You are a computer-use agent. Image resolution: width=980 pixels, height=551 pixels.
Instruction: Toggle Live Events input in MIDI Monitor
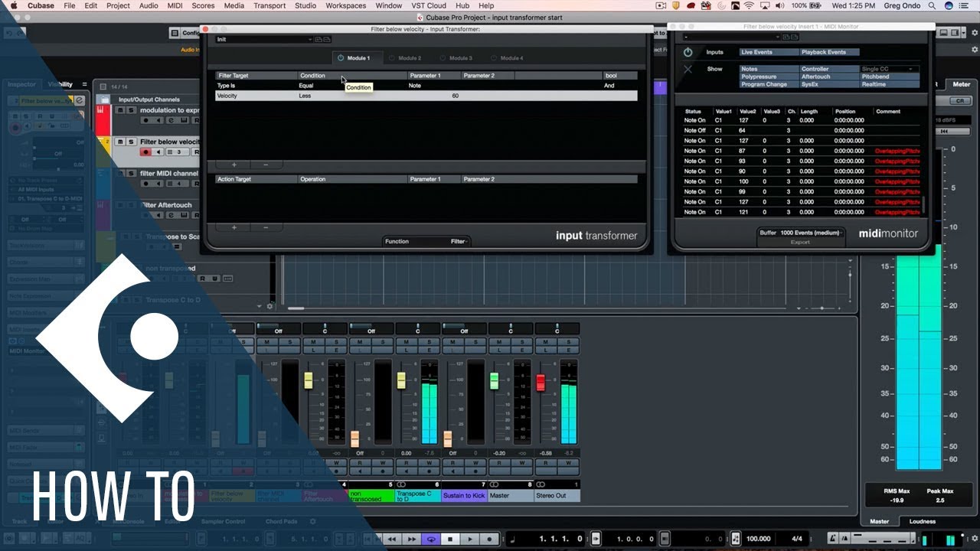coord(768,52)
